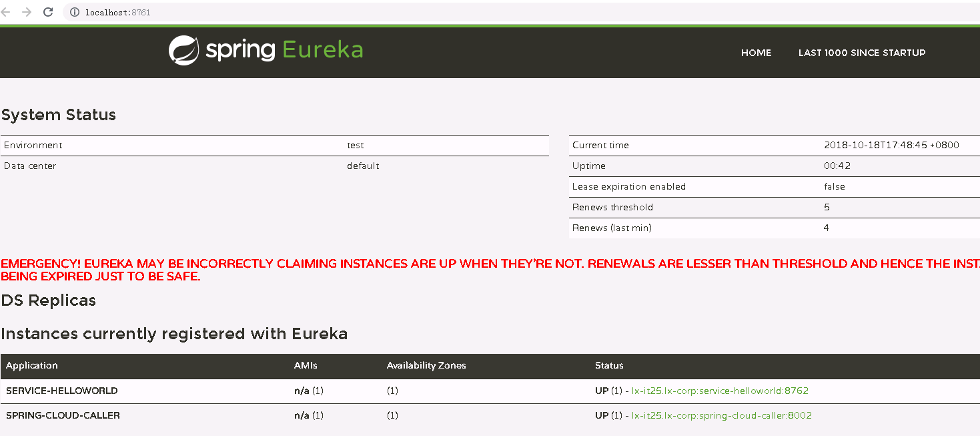Click the Current time label
This screenshot has width=980, height=436.
[x=600, y=145]
